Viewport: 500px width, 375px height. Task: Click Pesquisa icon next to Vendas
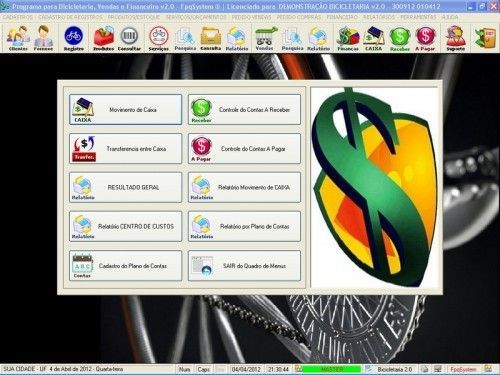pyautogui.click(x=292, y=38)
